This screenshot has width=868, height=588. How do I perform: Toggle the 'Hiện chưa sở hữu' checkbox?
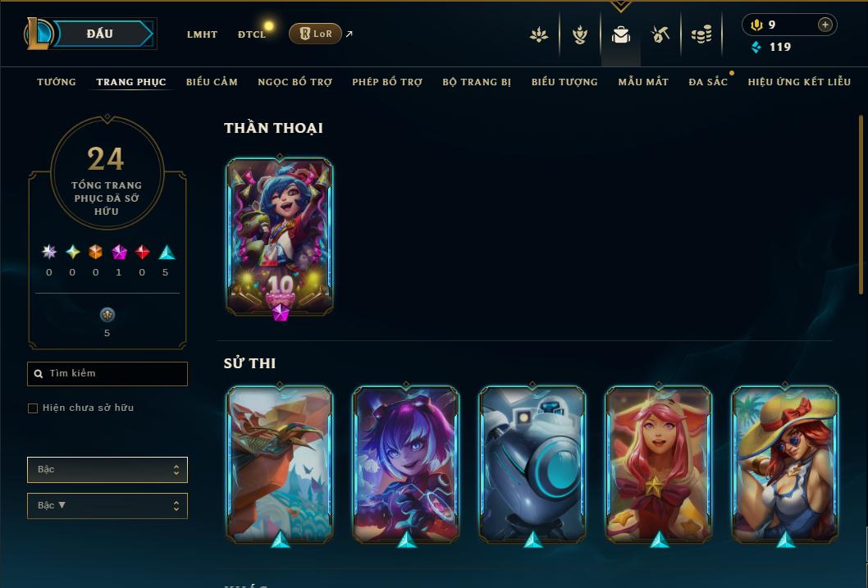point(33,408)
